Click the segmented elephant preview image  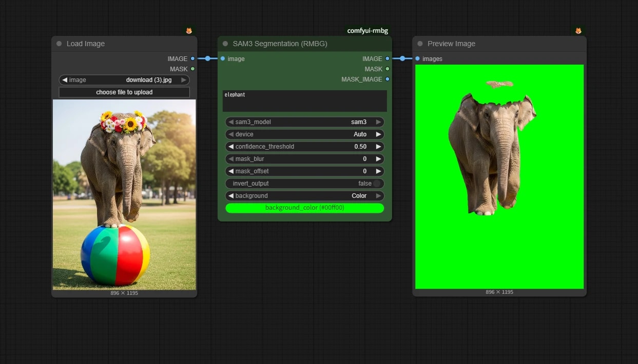coord(499,176)
